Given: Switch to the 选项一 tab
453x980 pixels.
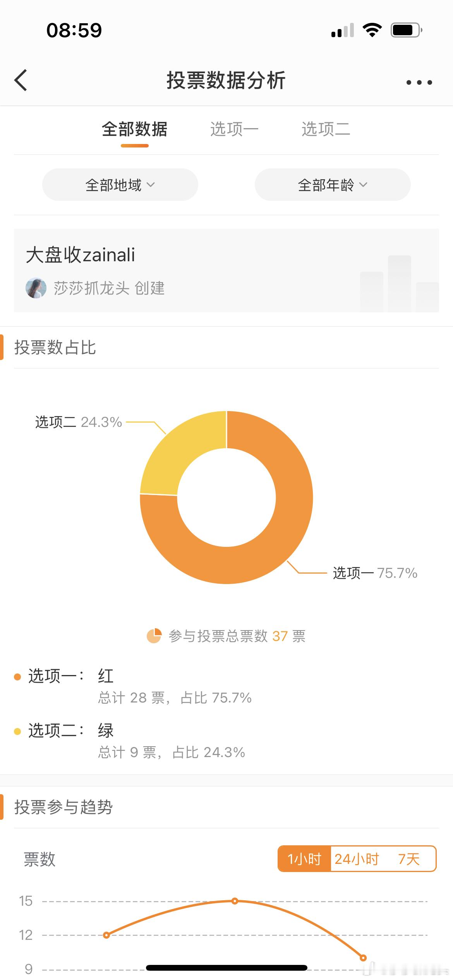Looking at the screenshot, I should coord(234,129).
